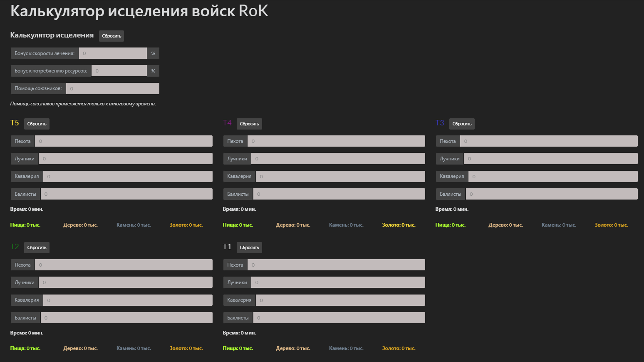
Task: Select the T2 Лучники input field
Action: tap(126, 282)
